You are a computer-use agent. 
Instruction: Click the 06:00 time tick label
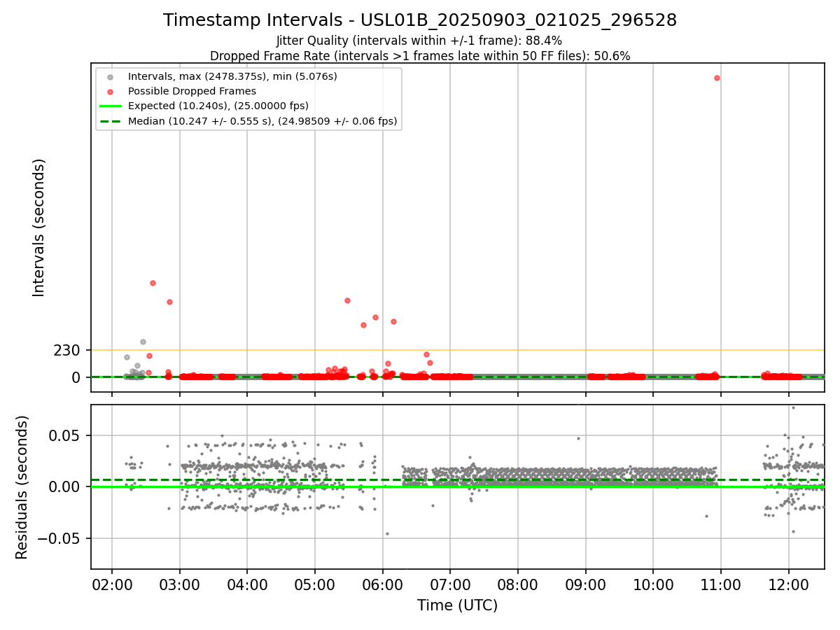383,584
